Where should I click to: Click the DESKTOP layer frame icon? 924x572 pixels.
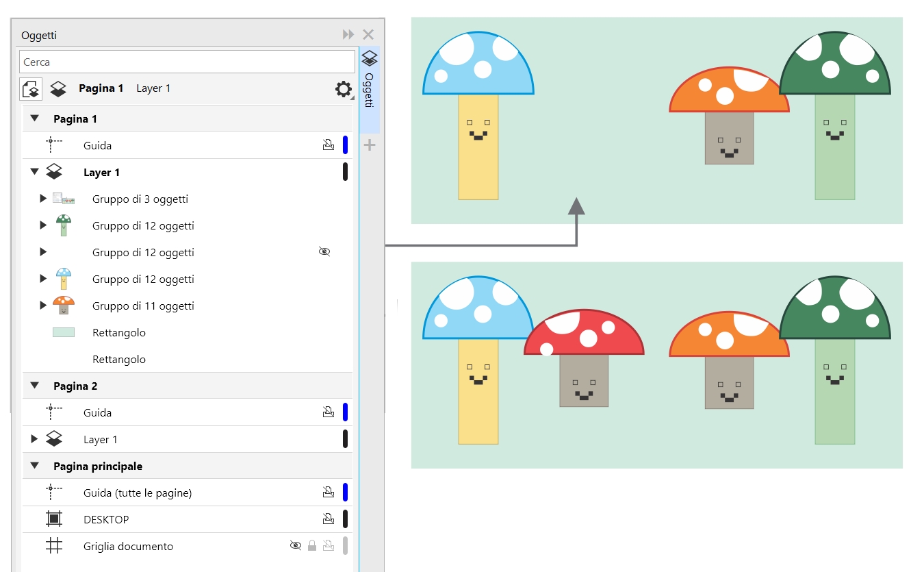54,519
